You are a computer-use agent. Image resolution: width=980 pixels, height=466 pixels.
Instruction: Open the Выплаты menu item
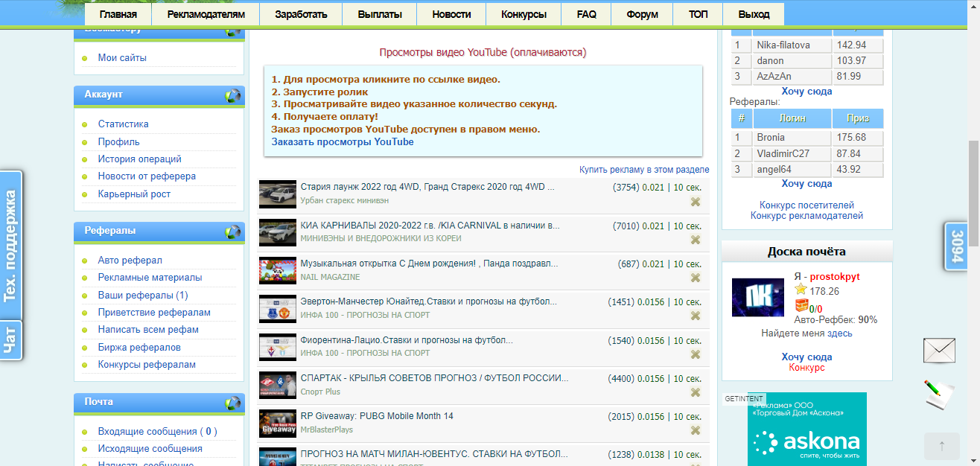[x=380, y=14]
